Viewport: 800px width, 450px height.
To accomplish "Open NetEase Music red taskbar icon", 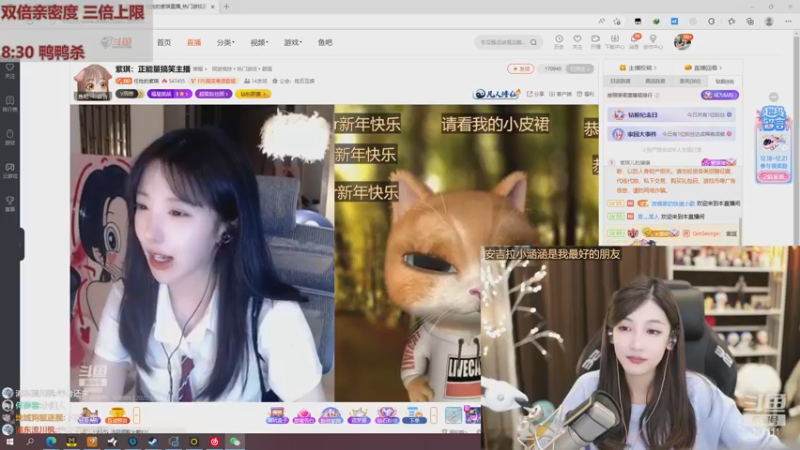I will [214, 442].
